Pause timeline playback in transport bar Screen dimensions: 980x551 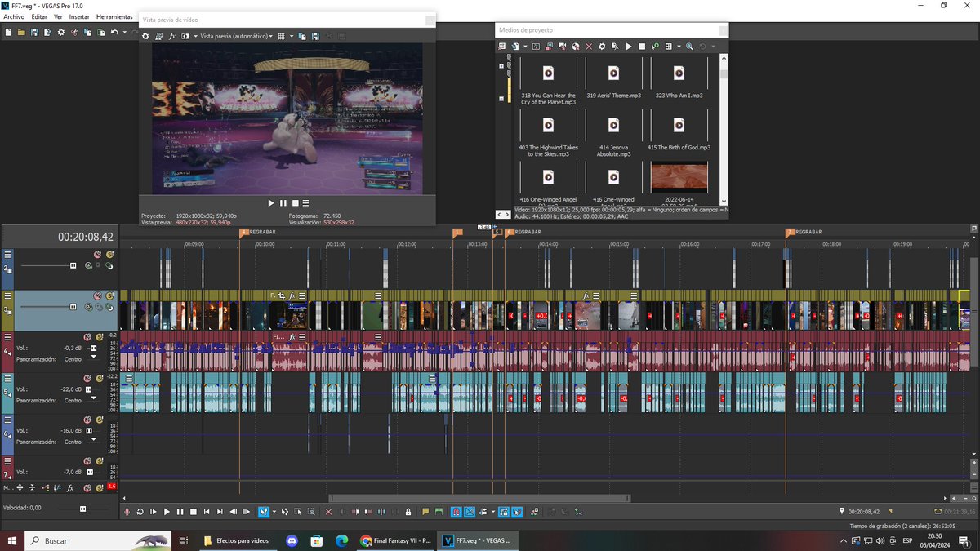(x=180, y=512)
